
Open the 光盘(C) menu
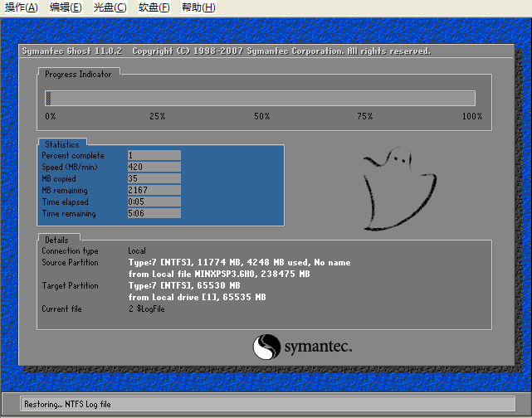coord(110,7)
